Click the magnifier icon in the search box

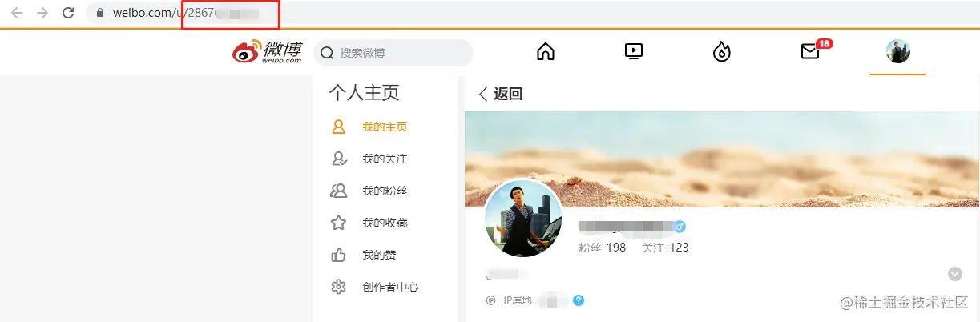(x=327, y=53)
